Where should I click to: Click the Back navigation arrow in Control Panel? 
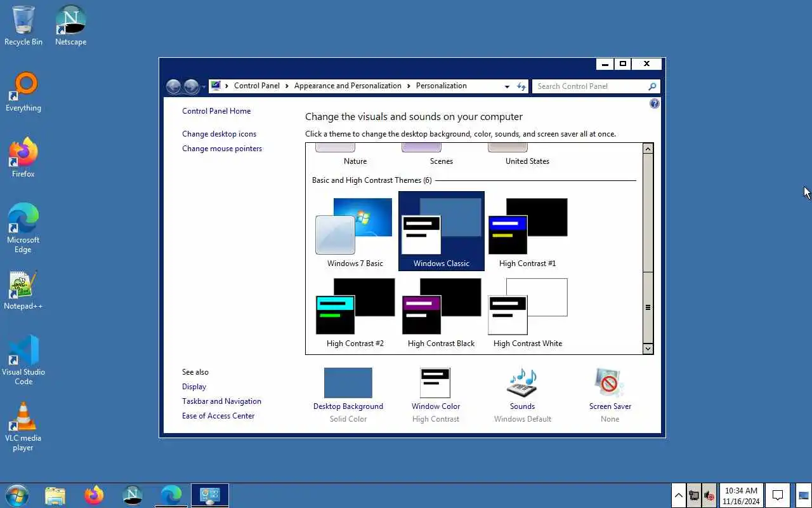tap(173, 86)
